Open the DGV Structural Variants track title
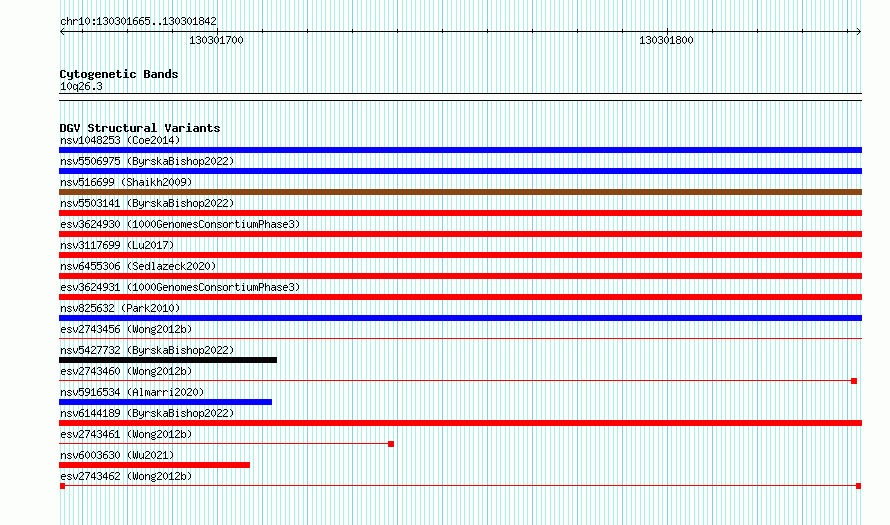This screenshot has width=890, height=525. click(140, 128)
